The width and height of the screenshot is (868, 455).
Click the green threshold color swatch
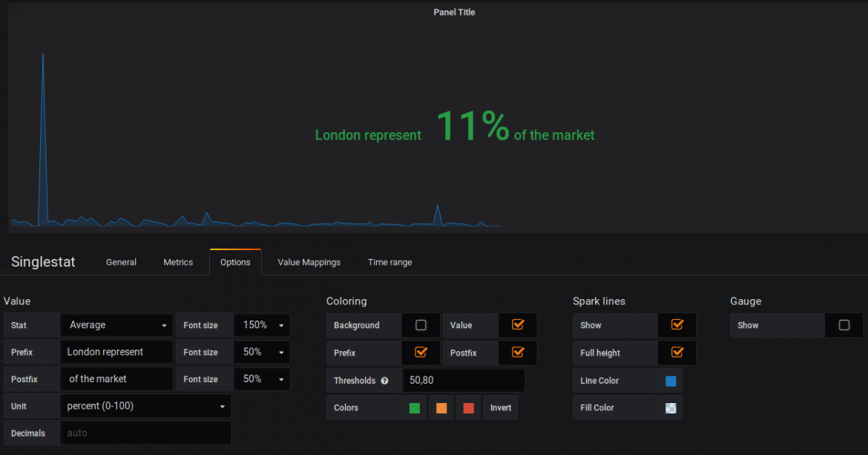click(414, 407)
